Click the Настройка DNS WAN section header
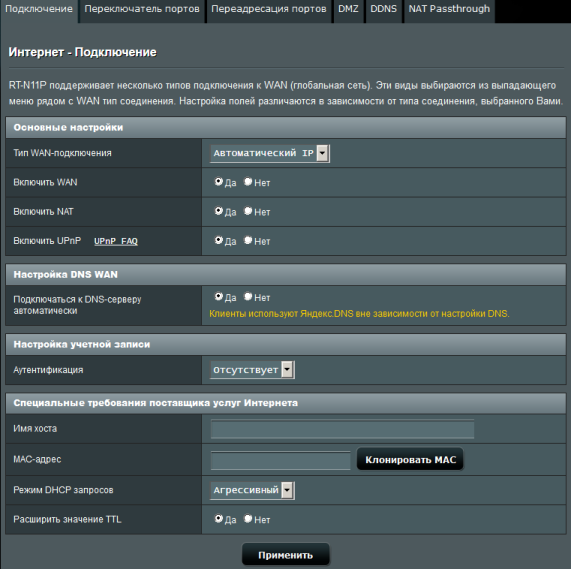Image resolution: width=571 pixels, height=569 pixels. point(286,274)
